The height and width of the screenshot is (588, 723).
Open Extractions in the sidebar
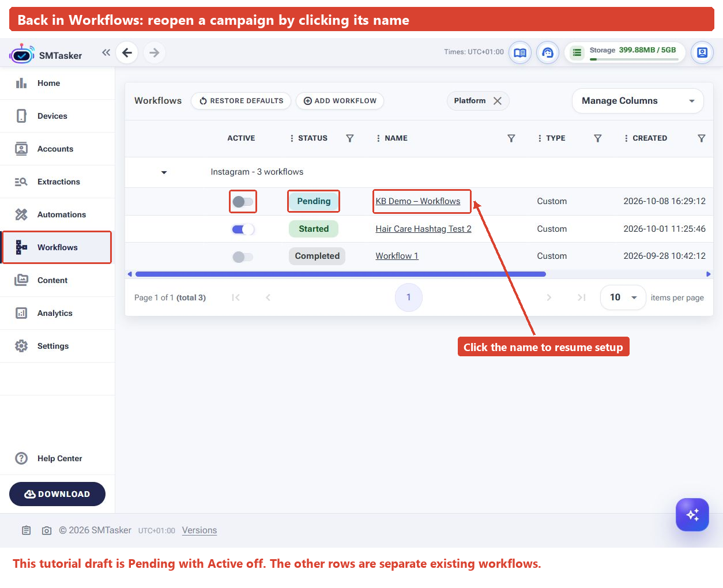coord(58,182)
